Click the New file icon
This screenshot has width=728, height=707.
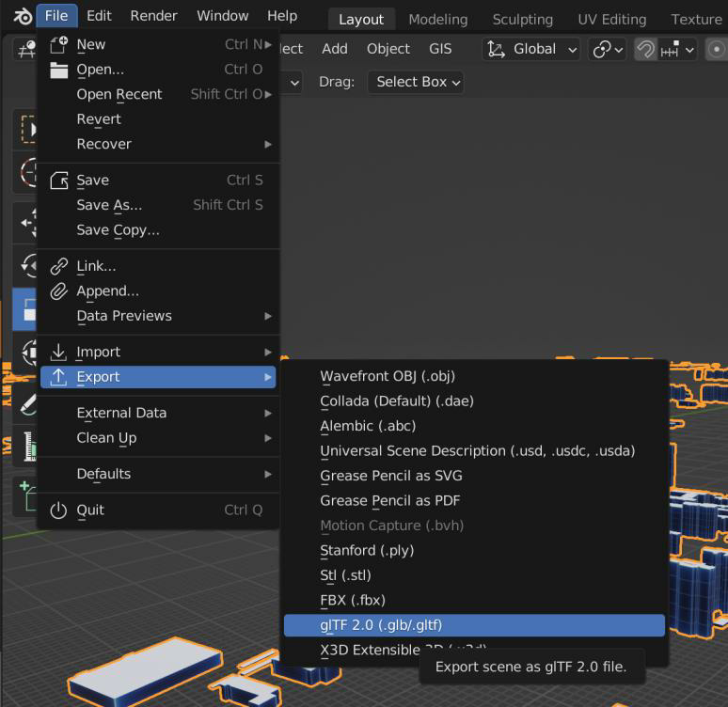59,45
